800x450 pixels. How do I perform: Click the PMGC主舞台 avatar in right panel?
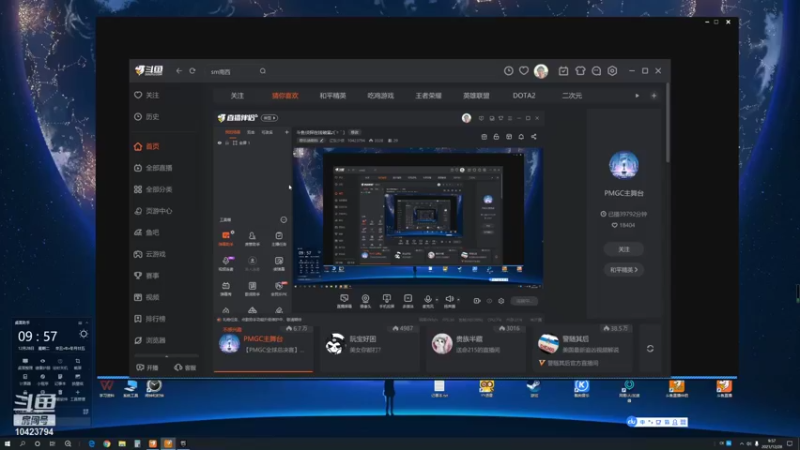623,165
